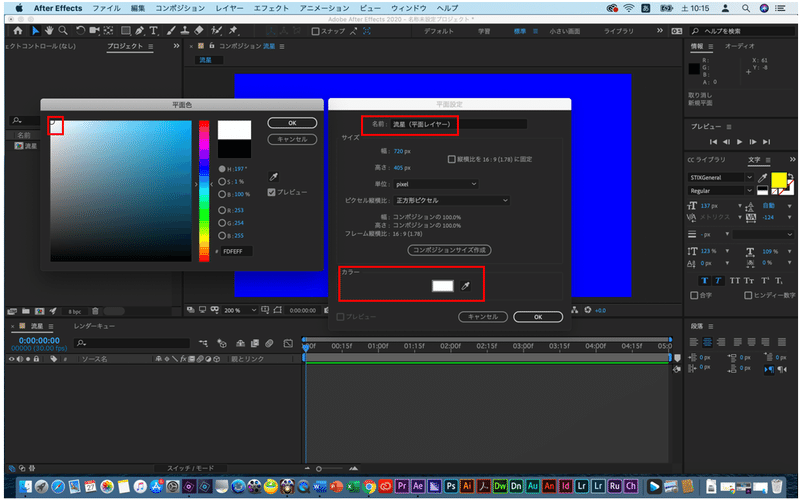Switch to the オーディオ tab
The height and width of the screenshot is (499, 800).
739,46
